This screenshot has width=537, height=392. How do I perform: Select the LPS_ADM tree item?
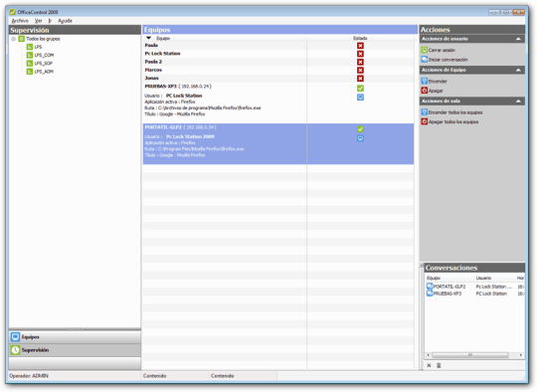[x=44, y=72]
